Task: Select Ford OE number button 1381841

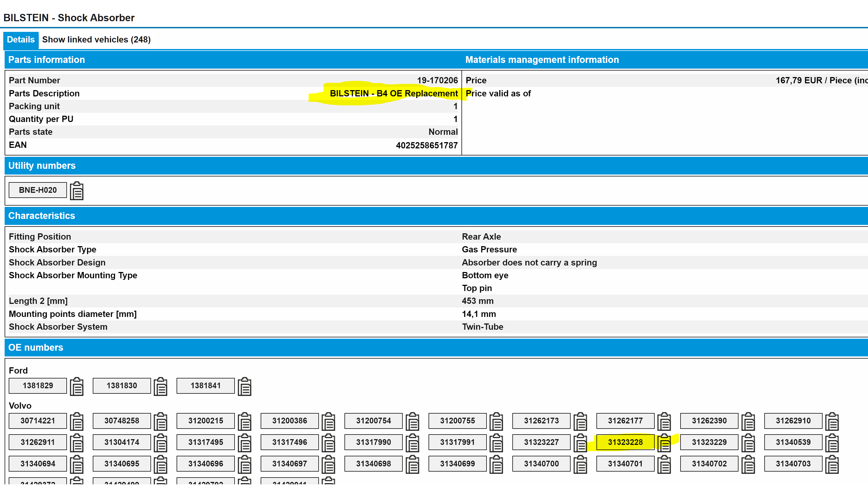Action: tap(205, 386)
